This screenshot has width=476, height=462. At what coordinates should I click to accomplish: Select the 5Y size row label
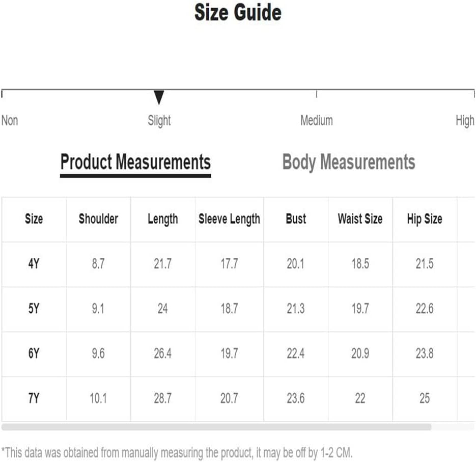(34, 309)
